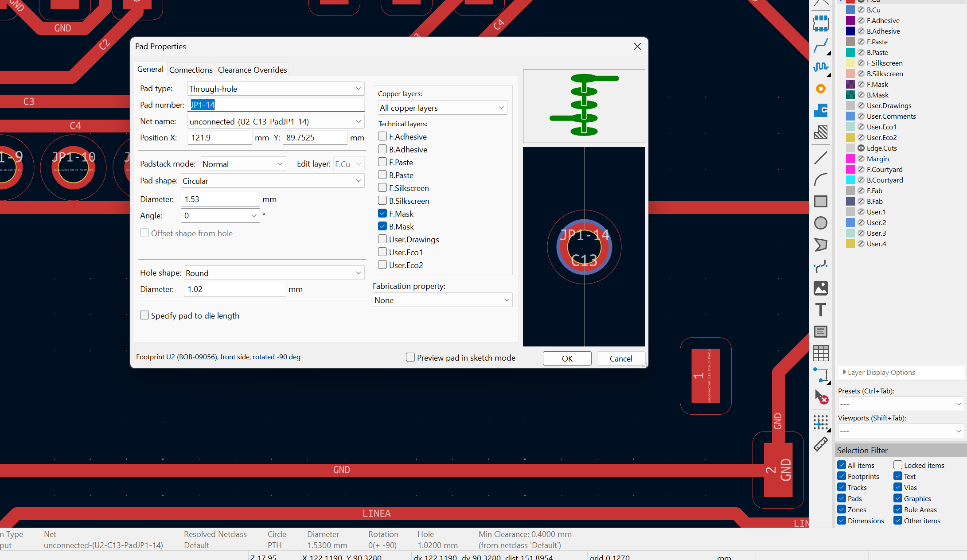The image size is (967, 560).
Task: Expand the Layer Display Options panel
Action: click(844, 372)
